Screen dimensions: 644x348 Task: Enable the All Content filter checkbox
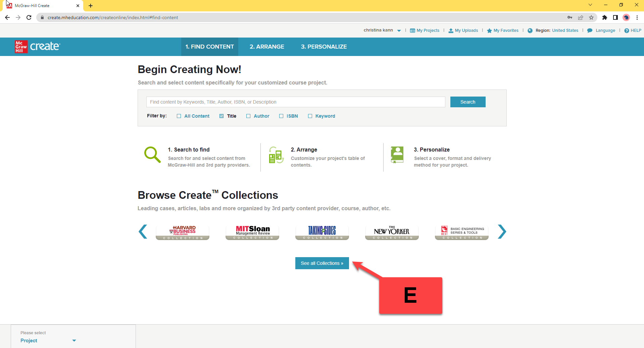(x=179, y=116)
